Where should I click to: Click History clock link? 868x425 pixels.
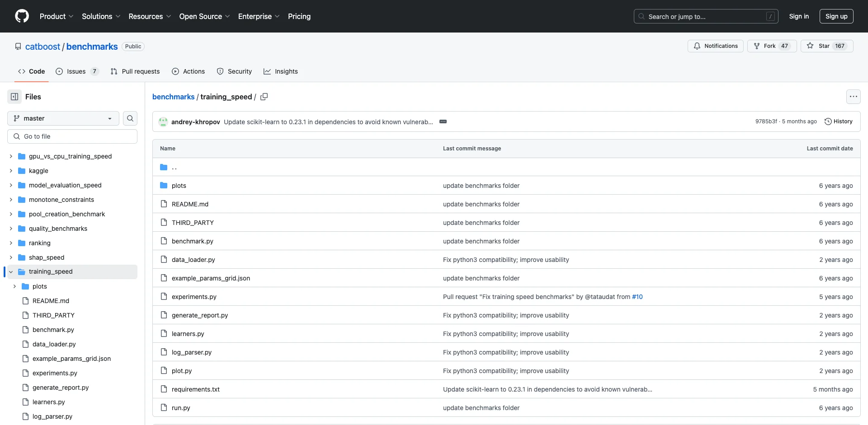click(839, 121)
